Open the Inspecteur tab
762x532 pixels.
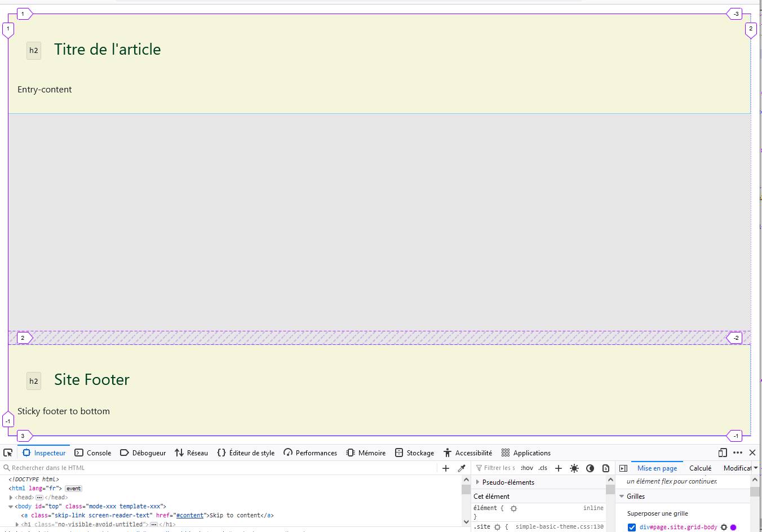pos(44,453)
